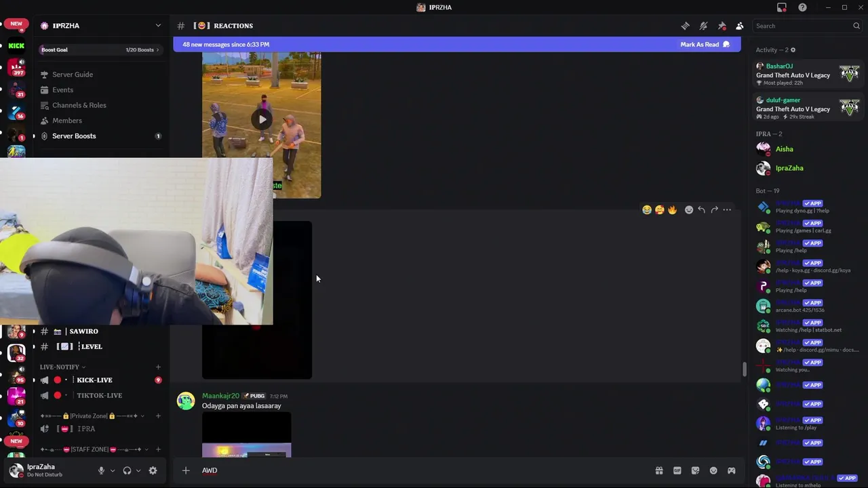Open the sticker picker
The height and width of the screenshot is (488, 868).
point(695,470)
